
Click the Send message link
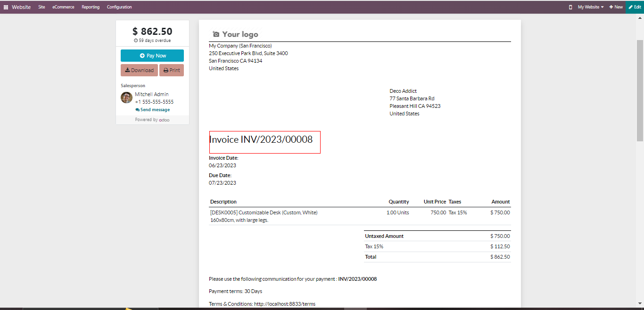(153, 110)
